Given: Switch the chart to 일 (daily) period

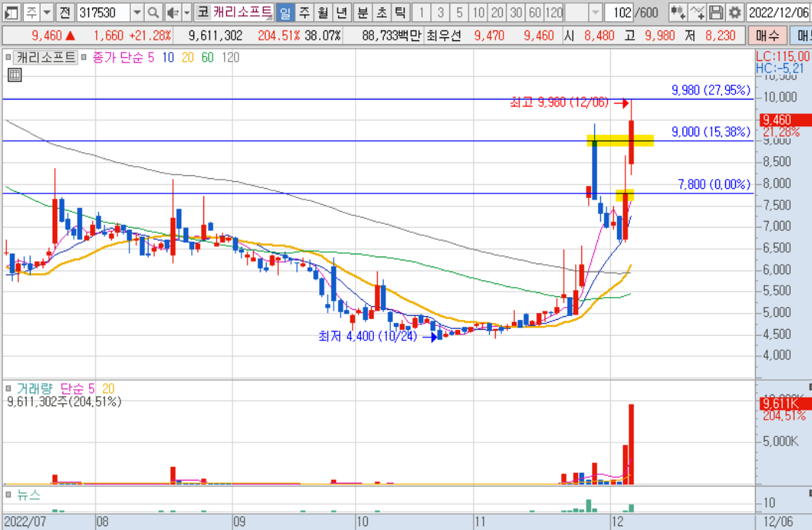Looking at the screenshot, I should (x=285, y=12).
